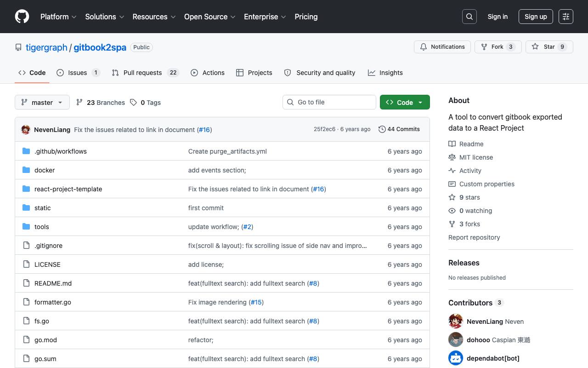Click the go.mod file icon
Image resolution: width=588 pixels, height=368 pixels.
pyautogui.click(x=26, y=340)
